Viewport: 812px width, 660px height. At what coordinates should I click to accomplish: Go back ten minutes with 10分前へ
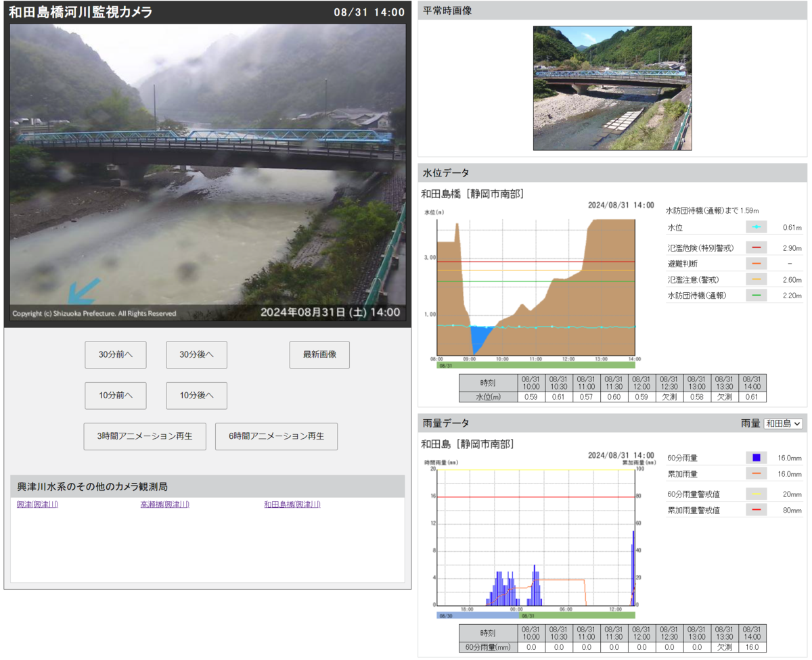(116, 396)
